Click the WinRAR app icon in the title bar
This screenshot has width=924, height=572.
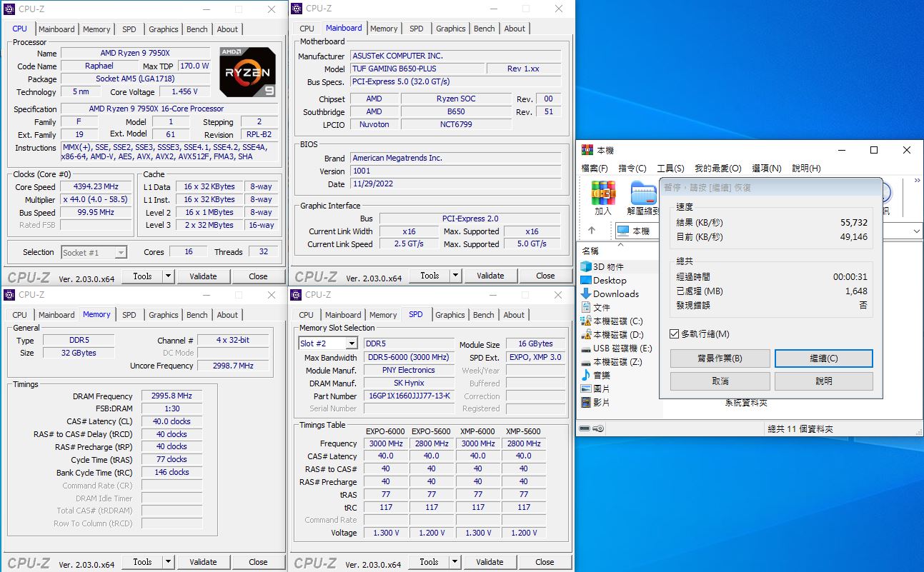587,150
